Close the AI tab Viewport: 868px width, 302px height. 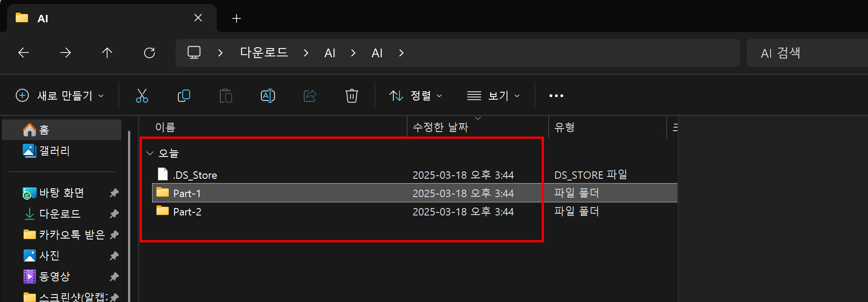pos(198,18)
